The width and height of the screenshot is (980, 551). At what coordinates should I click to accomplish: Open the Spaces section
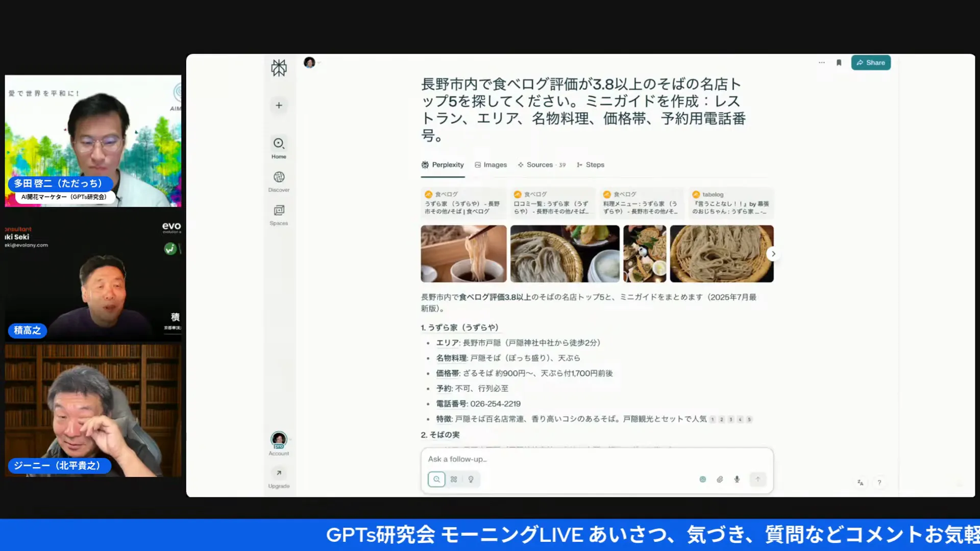[x=279, y=215]
